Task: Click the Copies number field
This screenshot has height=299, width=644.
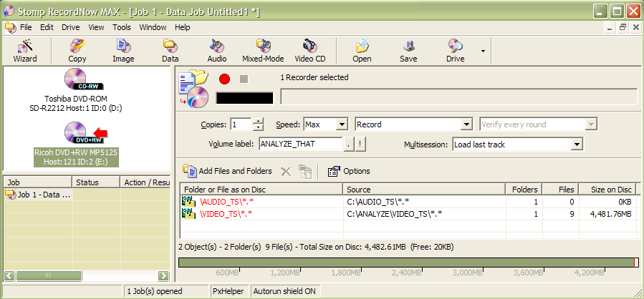Action: pyautogui.click(x=240, y=124)
